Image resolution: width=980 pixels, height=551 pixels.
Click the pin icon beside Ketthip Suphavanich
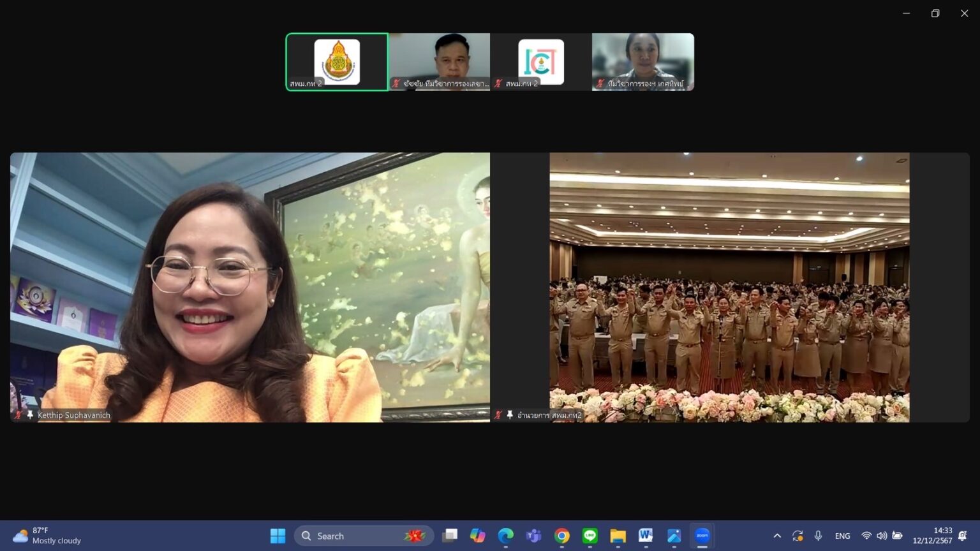pyautogui.click(x=30, y=415)
